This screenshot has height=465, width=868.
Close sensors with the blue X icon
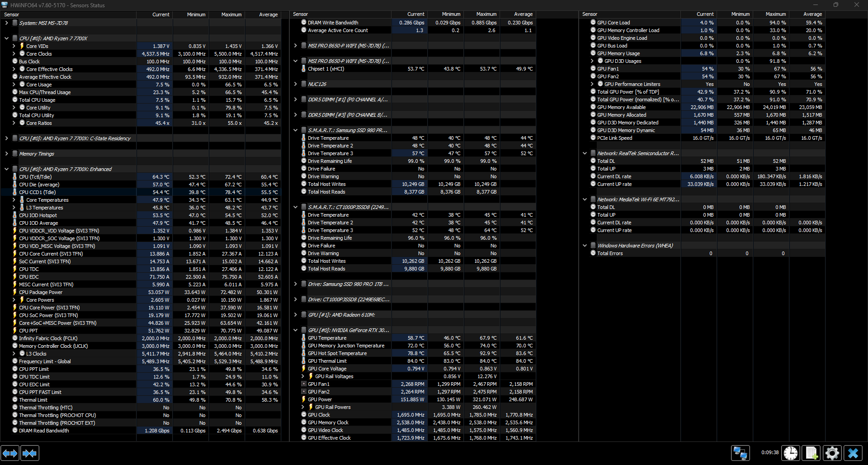pyautogui.click(x=853, y=453)
